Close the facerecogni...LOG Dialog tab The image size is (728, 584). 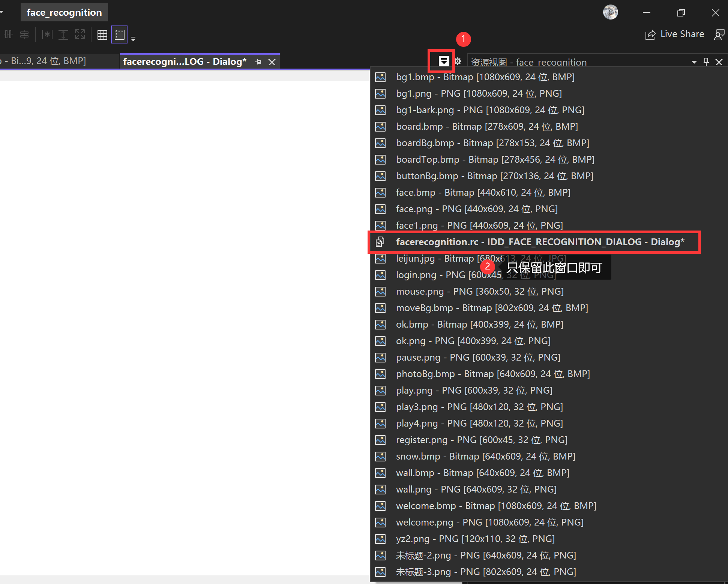272,62
